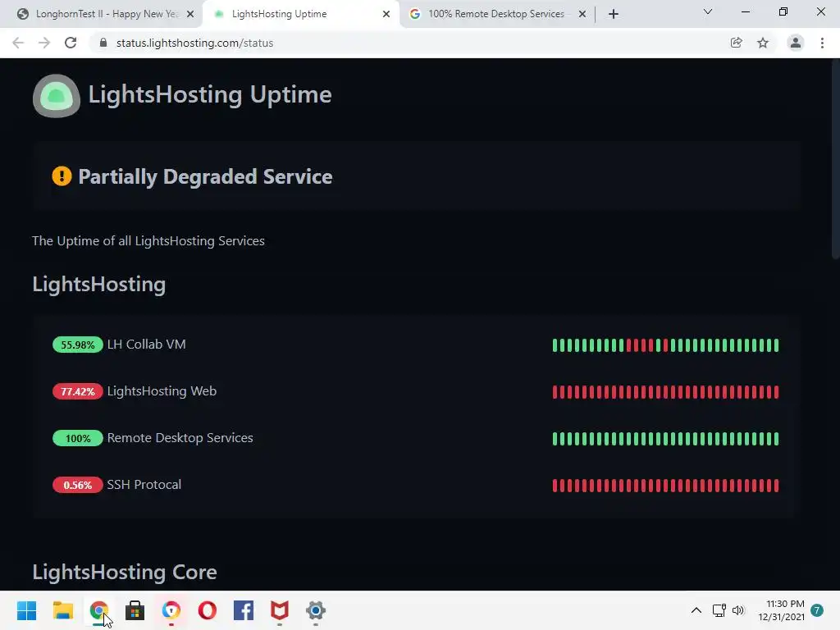This screenshot has height=630, width=840.
Task: Open the hexagonal browser taskbar icon
Action: pyautogui.click(x=171, y=610)
